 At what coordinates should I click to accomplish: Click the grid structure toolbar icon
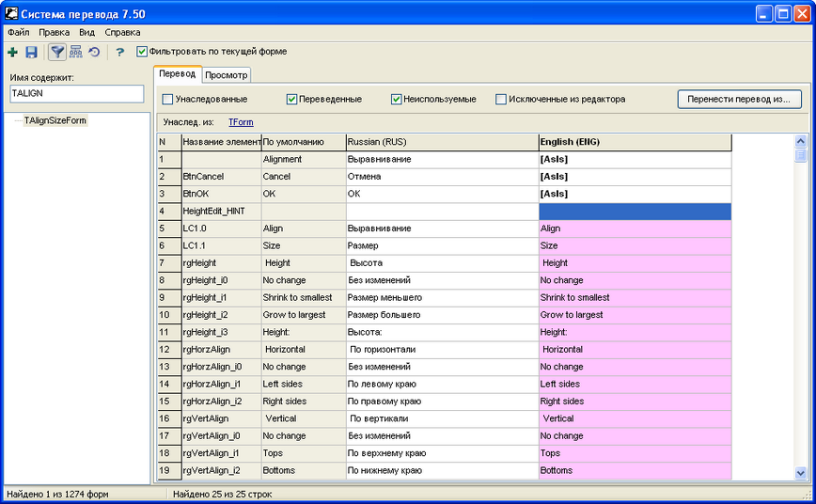click(76, 52)
